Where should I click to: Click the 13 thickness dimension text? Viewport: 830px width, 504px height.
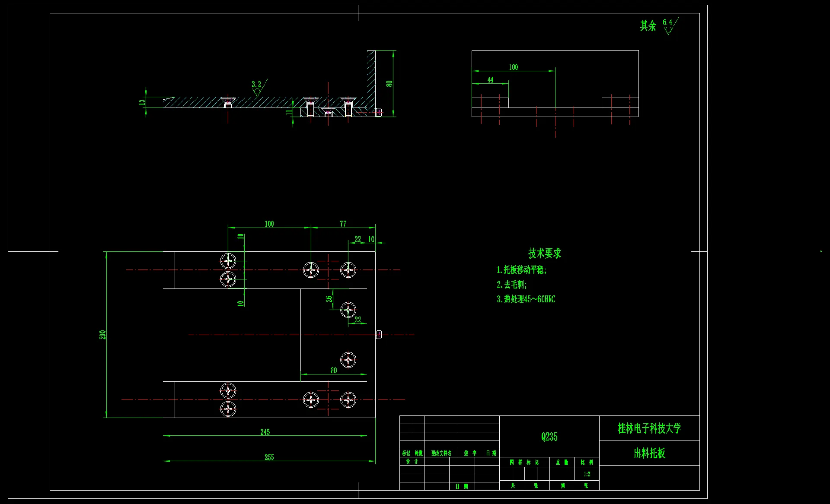click(142, 102)
